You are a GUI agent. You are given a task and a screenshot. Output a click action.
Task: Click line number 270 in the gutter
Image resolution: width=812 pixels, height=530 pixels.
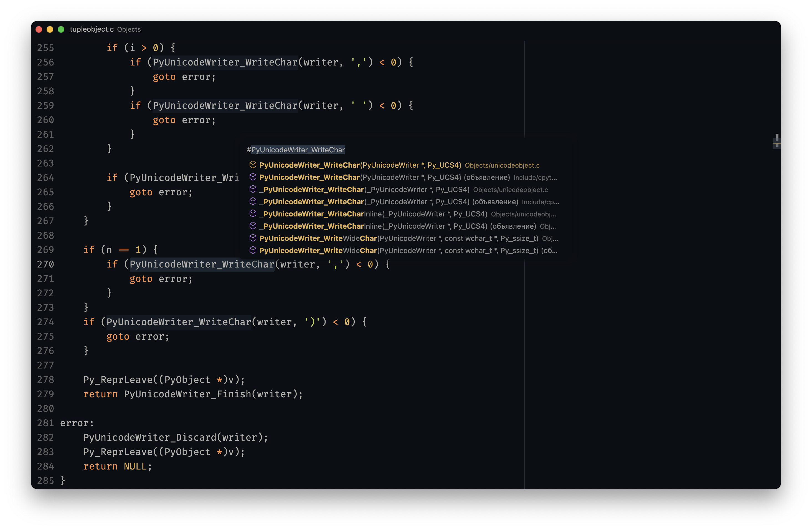[x=45, y=264]
